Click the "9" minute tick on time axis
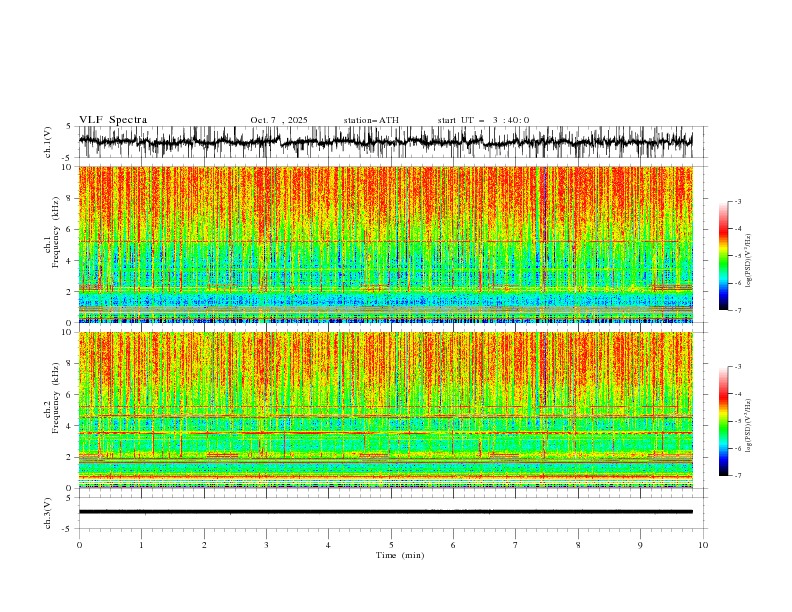The width and height of the screenshot is (792, 612). pyautogui.click(x=640, y=545)
